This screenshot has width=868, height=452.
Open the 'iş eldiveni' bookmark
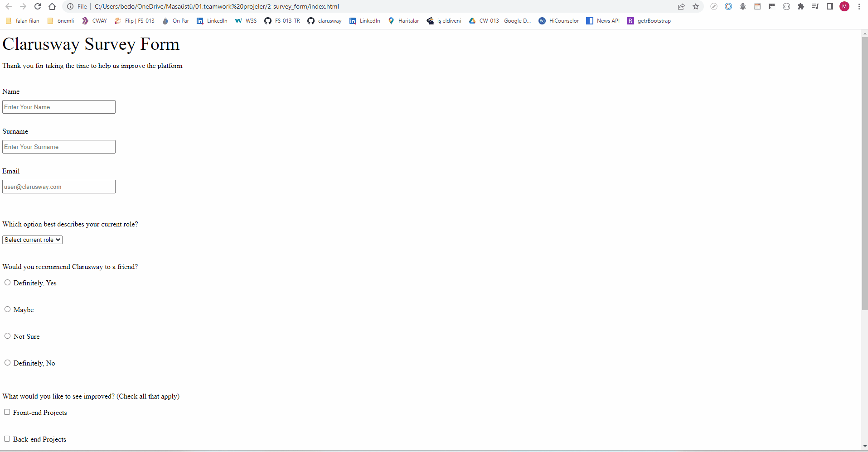click(x=444, y=21)
